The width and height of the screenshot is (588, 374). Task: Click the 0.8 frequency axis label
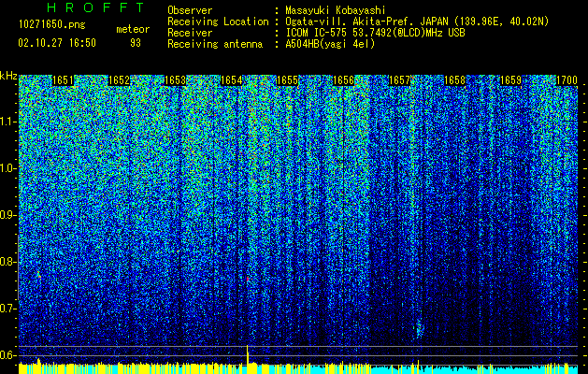pyautogui.click(x=8, y=262)
